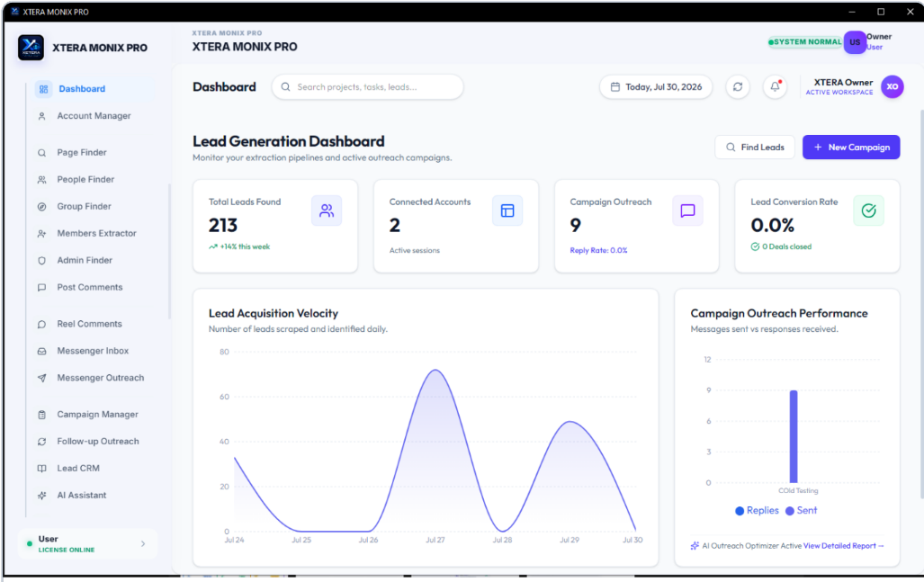924x582 pixels.
Task: Click the Reply Rate: 0.0% text
Action: pos(598,250)
